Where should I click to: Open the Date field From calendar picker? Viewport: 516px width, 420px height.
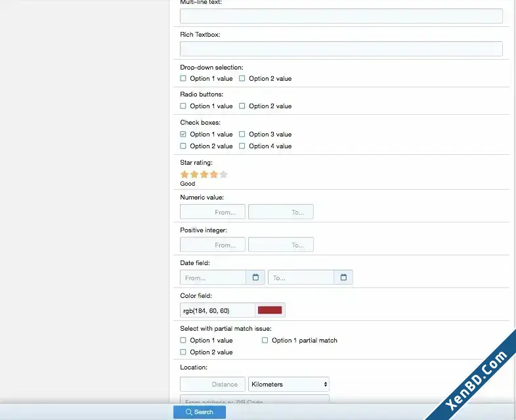pyautogui.click(x=255, y=277)
